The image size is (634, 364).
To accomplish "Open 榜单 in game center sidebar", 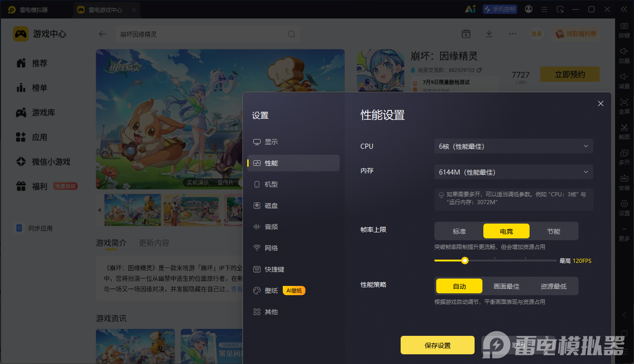I will click(x=32, y=88).
